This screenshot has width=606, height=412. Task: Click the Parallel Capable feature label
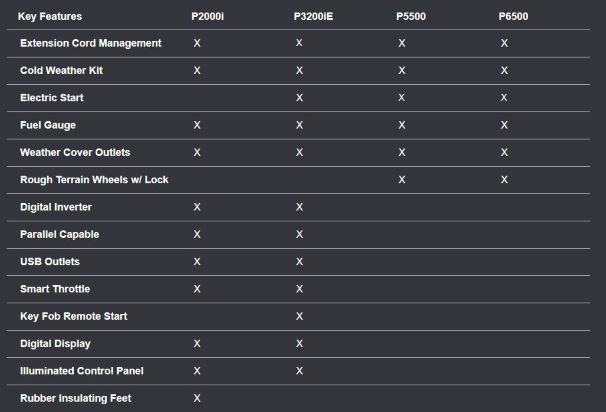[60, 234]
